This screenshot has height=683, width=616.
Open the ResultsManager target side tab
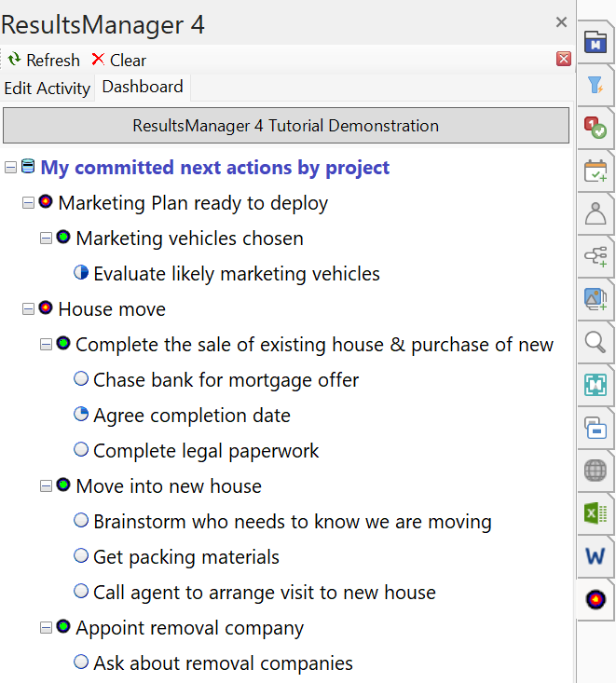[x=595, y=599]
